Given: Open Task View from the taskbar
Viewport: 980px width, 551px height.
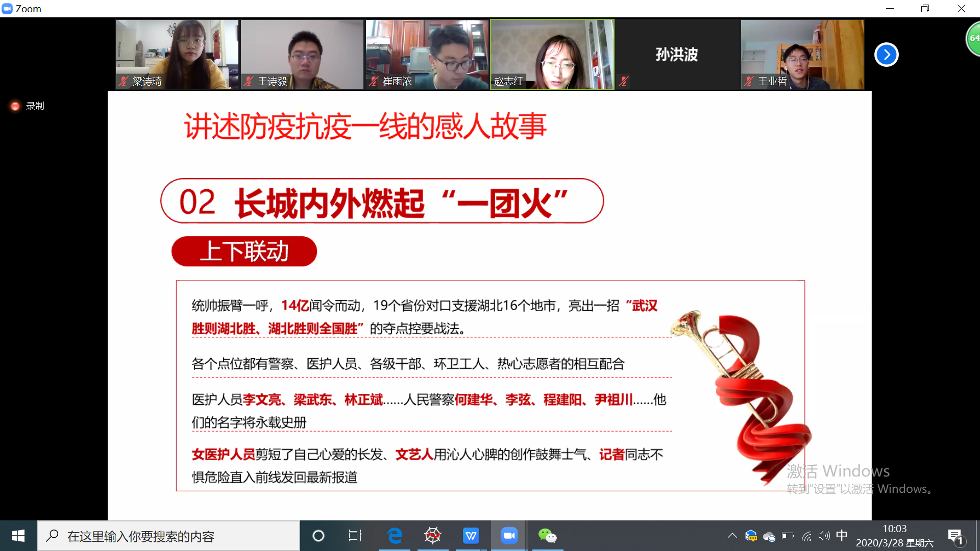Looking at the screenshot, I should pyautogui.click(x=354, y=536).
